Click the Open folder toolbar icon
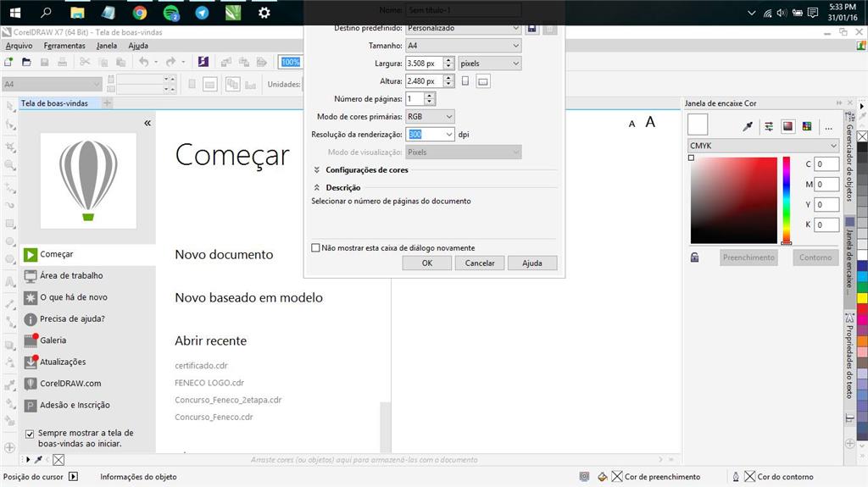Viewport: 868px width, 487px height. pos(26,62)
